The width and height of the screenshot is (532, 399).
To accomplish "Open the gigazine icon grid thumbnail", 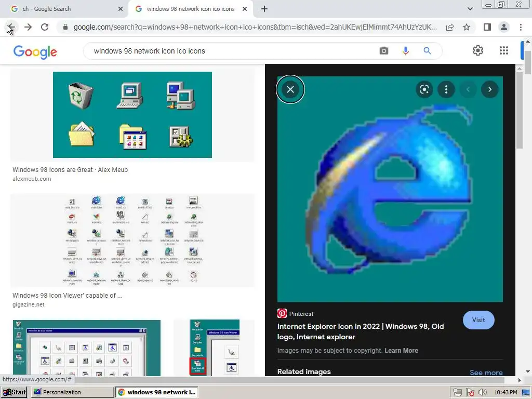I will [132, 240].
